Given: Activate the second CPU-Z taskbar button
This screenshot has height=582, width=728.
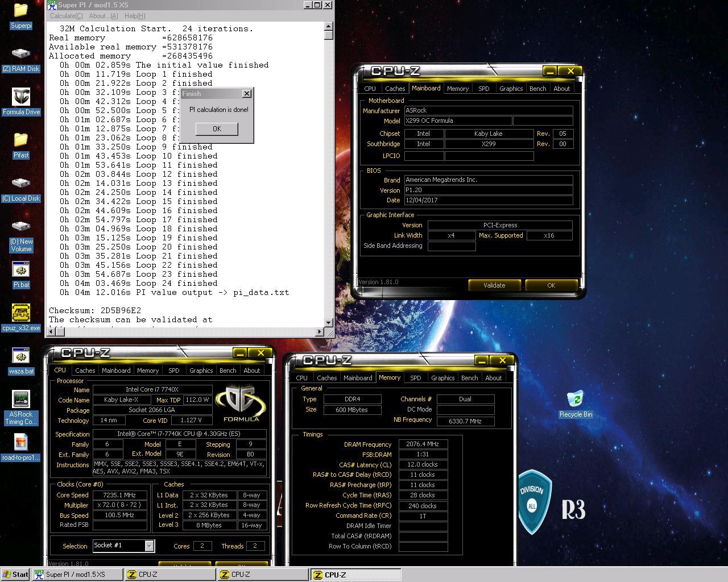Looking at the screenshot, I should pyautogui.click(x=262, y=575).
